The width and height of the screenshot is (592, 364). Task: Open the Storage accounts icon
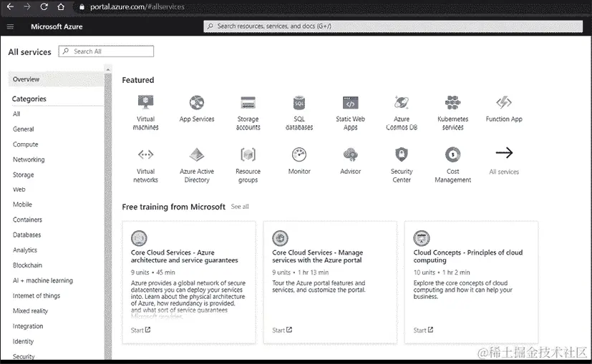click(248, 102)
